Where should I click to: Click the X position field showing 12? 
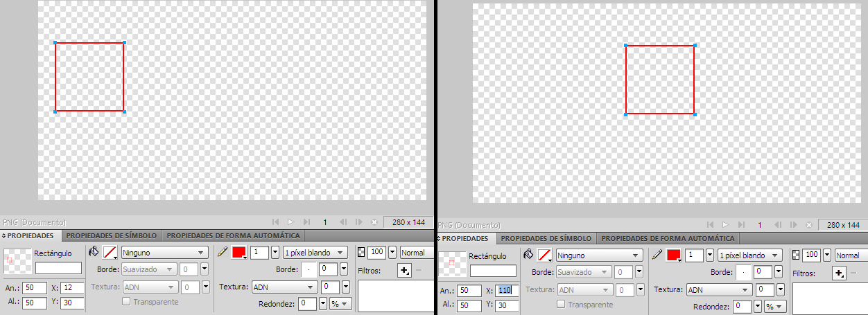click(72, 287)
